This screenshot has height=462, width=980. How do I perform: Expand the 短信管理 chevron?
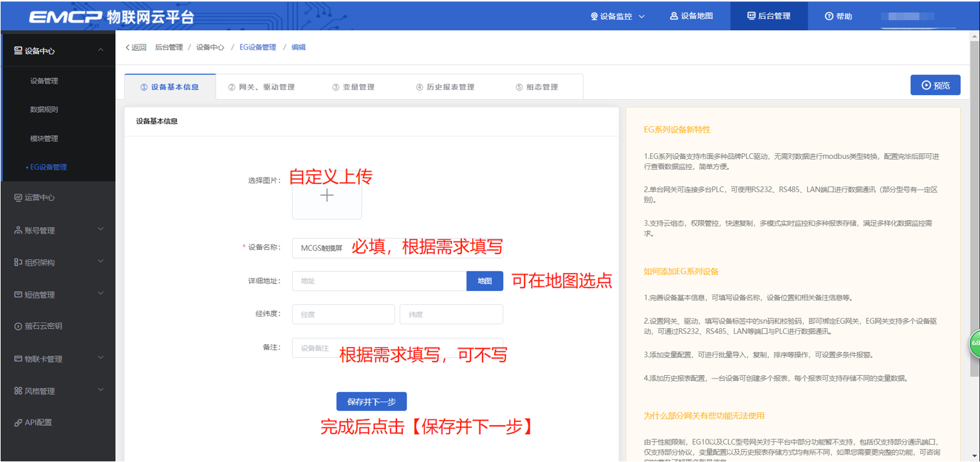pos(100,293)
